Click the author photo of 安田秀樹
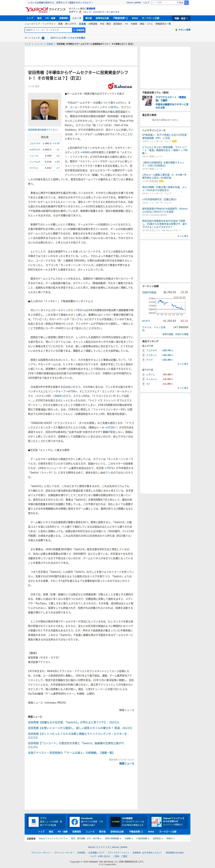 pos(45,109)
